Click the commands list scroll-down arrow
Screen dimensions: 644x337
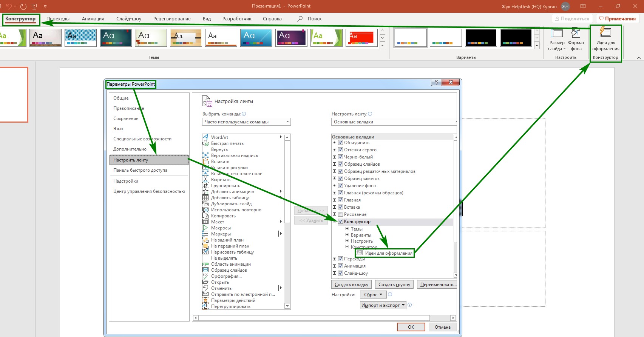tap(287, 306)
